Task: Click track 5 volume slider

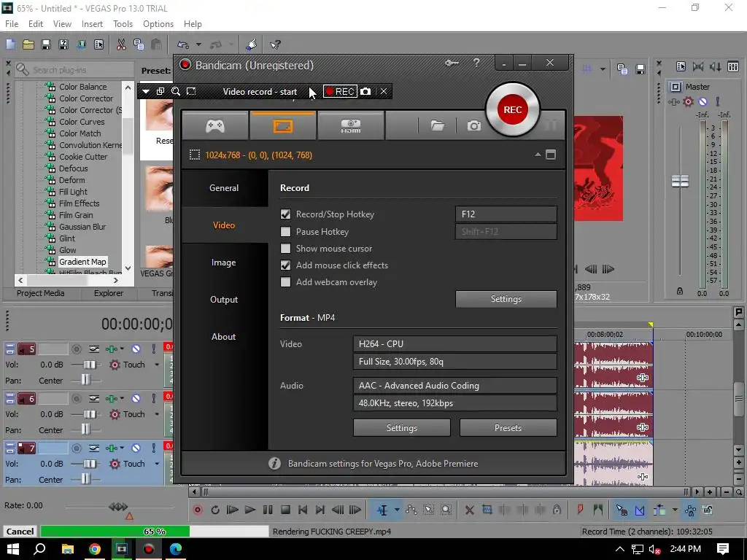Action: [89, 365]
